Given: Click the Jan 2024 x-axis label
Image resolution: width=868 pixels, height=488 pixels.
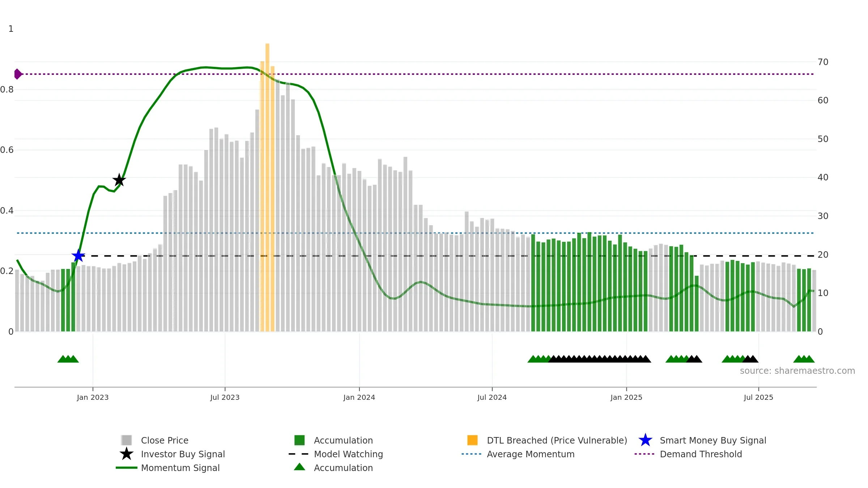Looking at the screenshot, I should [359, 398].
